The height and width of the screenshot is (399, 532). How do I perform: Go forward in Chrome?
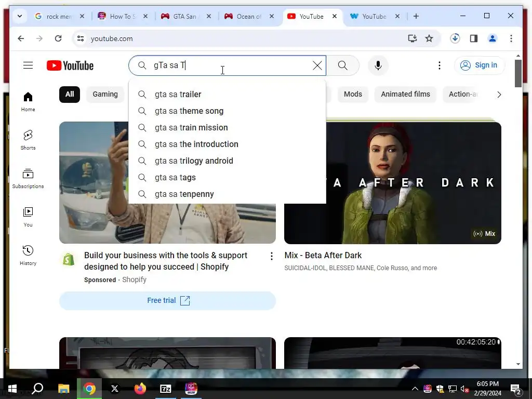[39, 38]
